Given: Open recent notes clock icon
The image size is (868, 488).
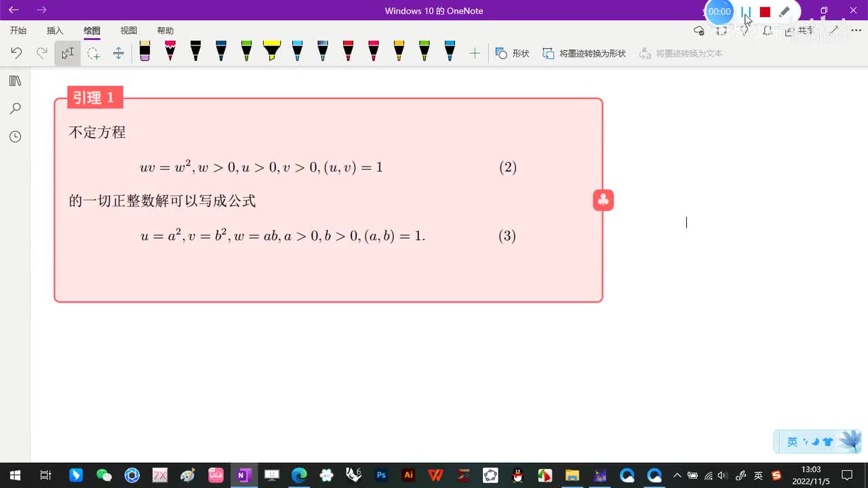Looking at the screenshot, I should (15, 136).
